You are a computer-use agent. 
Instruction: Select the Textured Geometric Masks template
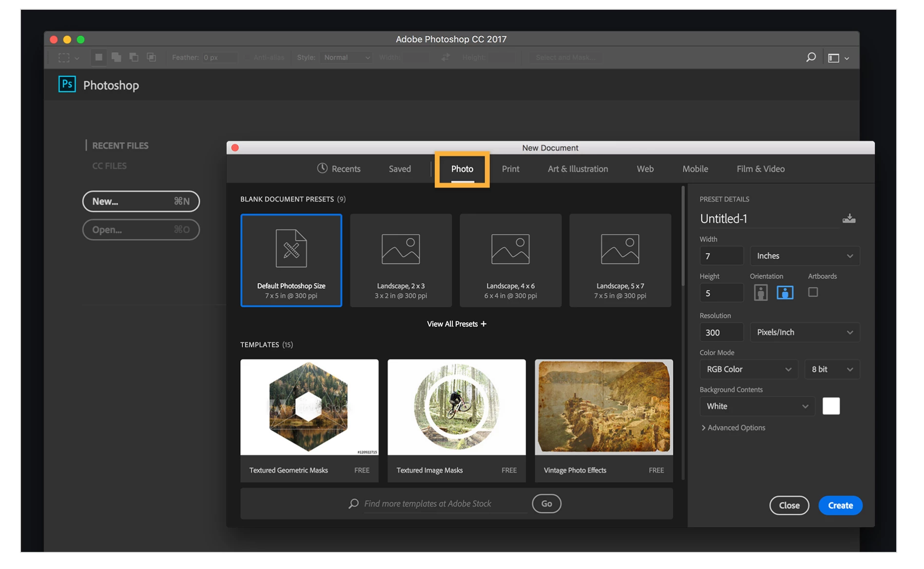309,421
